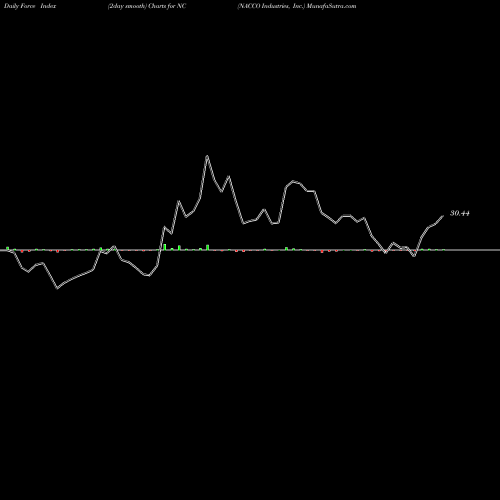Click the lowest trough of the force line

coord(57,288)
